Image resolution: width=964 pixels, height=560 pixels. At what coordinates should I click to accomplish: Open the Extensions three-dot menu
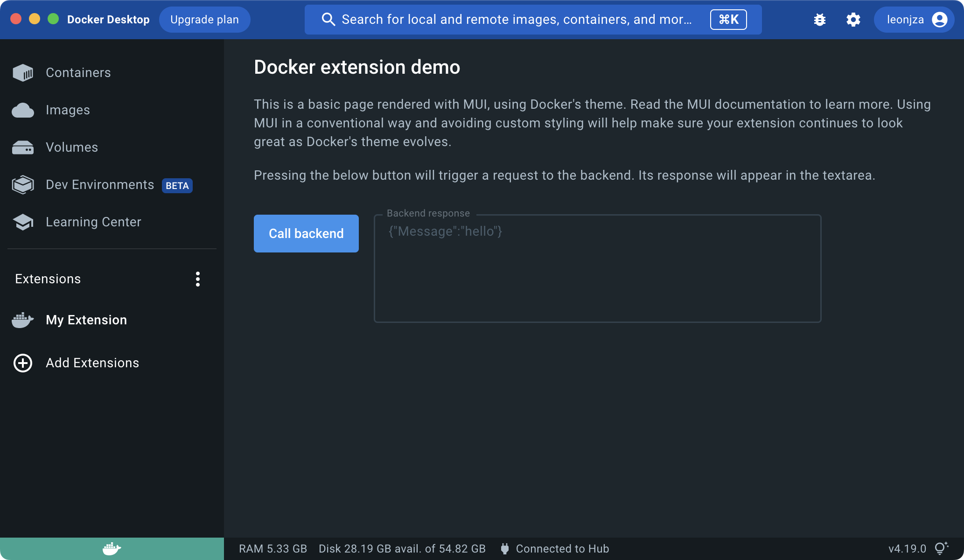point(198,279)
